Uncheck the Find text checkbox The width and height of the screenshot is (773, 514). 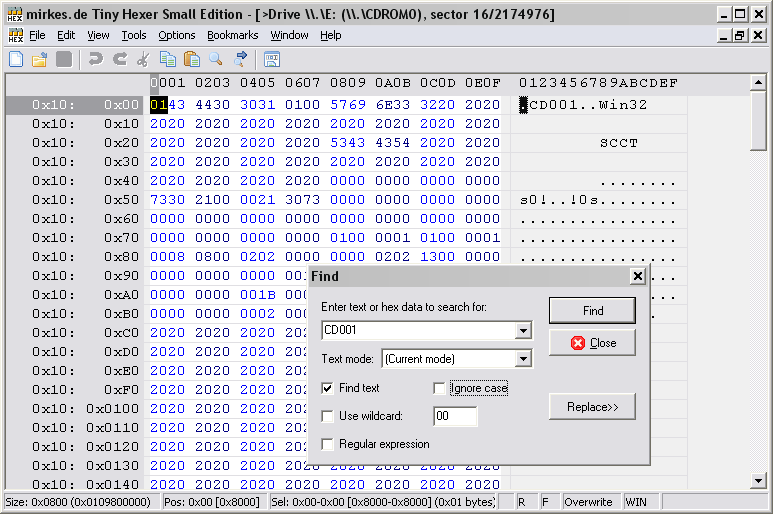327,388
